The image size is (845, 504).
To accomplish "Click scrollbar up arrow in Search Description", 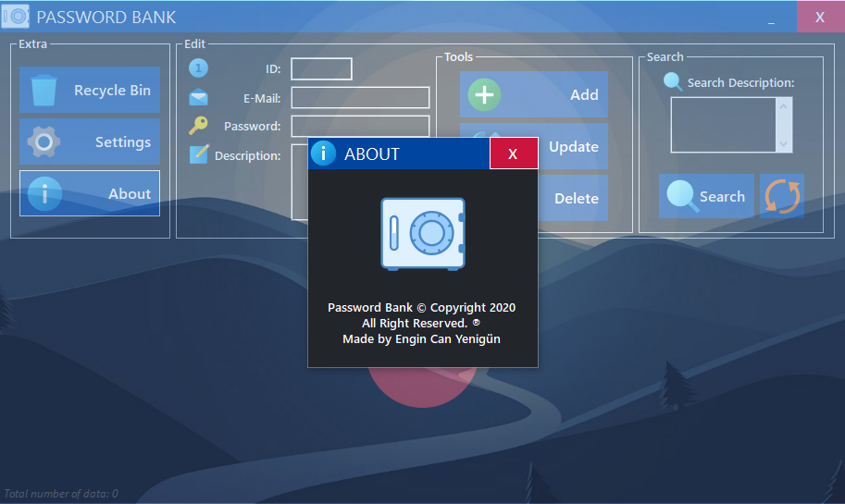I will tap(784, 106).
